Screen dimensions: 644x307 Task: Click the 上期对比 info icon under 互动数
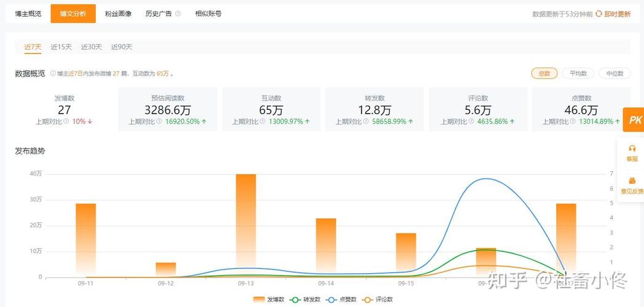[x=262, y=122]
